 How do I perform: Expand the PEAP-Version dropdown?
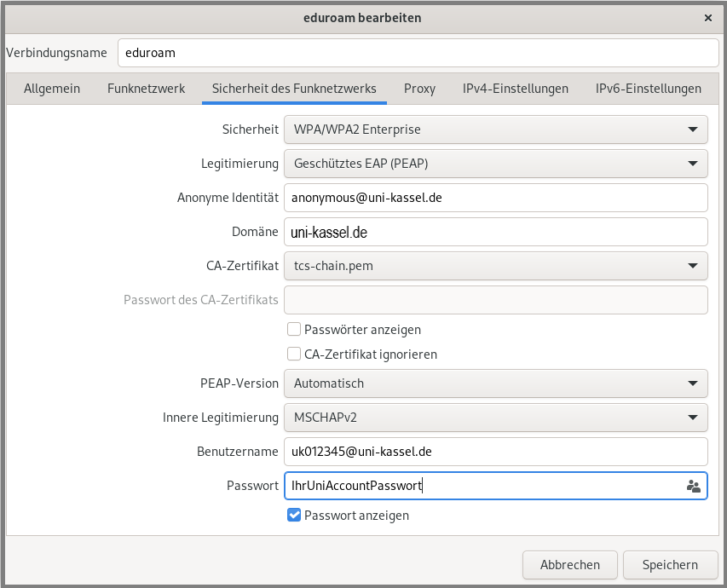click(495, 383)
